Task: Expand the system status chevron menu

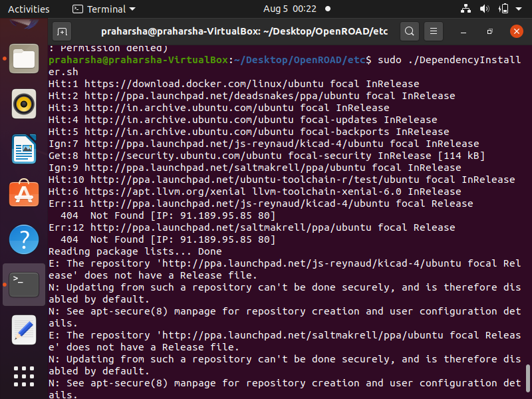Action: point(517,9)
